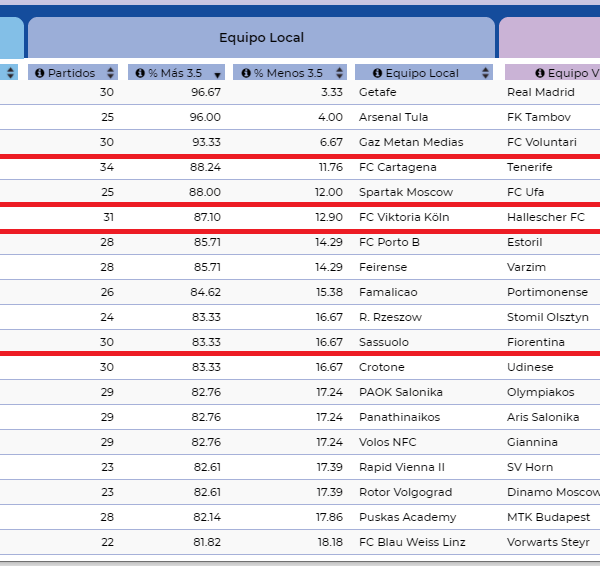This screenshot has width=600, height=566.
Task: Click the info icon beside % Menos 3.5
Action: coord(246,73)
